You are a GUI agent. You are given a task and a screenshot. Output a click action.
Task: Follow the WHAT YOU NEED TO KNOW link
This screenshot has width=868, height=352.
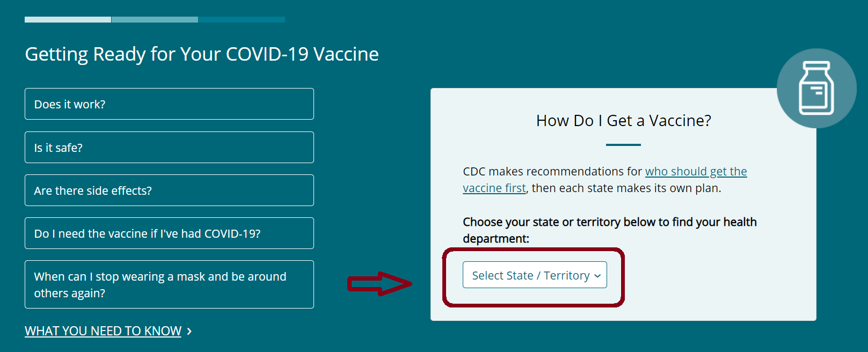click(103, 331)
